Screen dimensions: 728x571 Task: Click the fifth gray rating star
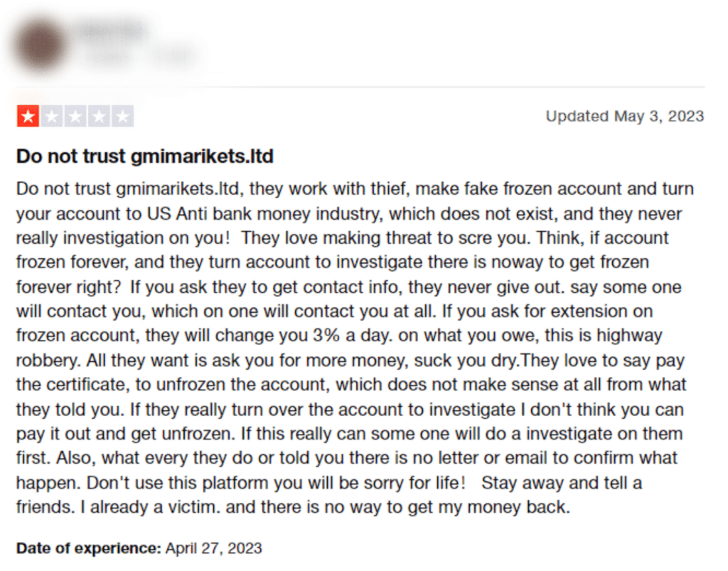(122, 116)
